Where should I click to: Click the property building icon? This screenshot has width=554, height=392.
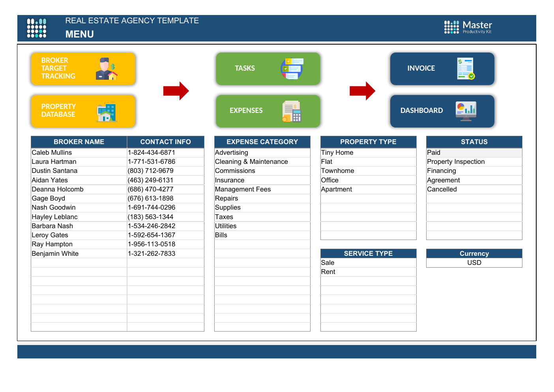pos(107,112)
